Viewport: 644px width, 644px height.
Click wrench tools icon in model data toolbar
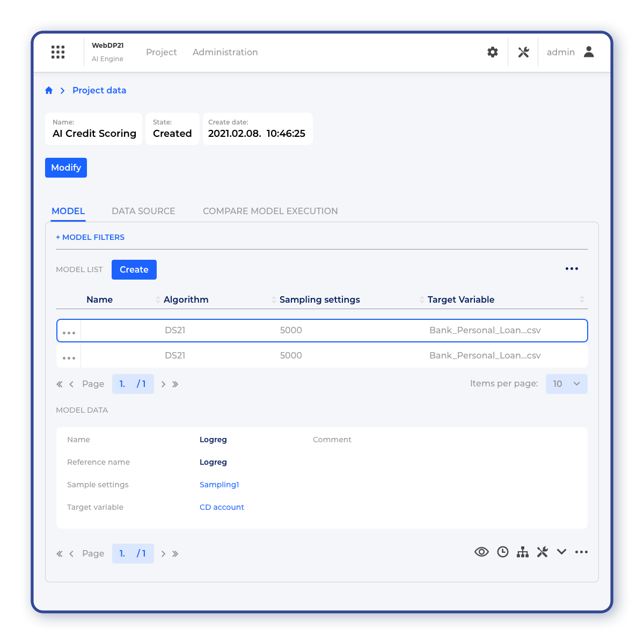coord(543,552)
